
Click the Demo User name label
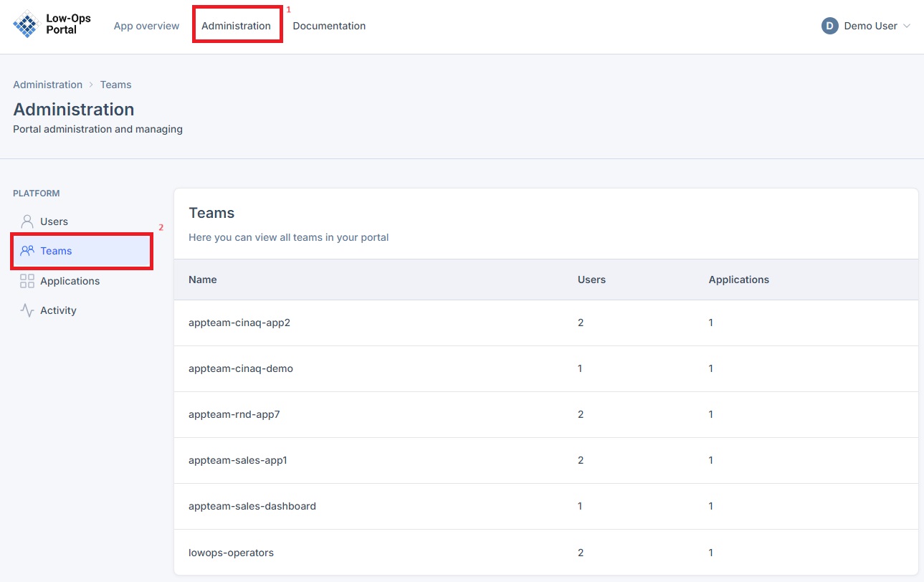tap(870, 26)
